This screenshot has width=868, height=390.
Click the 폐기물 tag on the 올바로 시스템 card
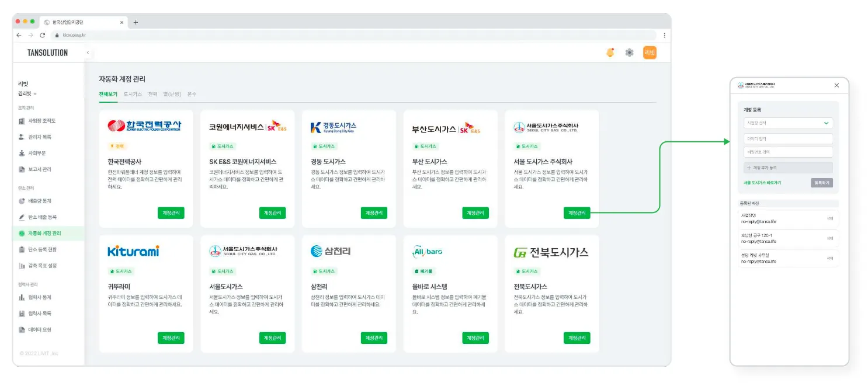click(423, 271)
